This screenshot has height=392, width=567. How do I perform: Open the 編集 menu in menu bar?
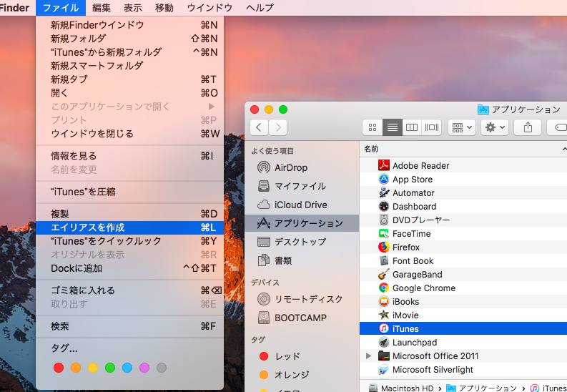102,8
